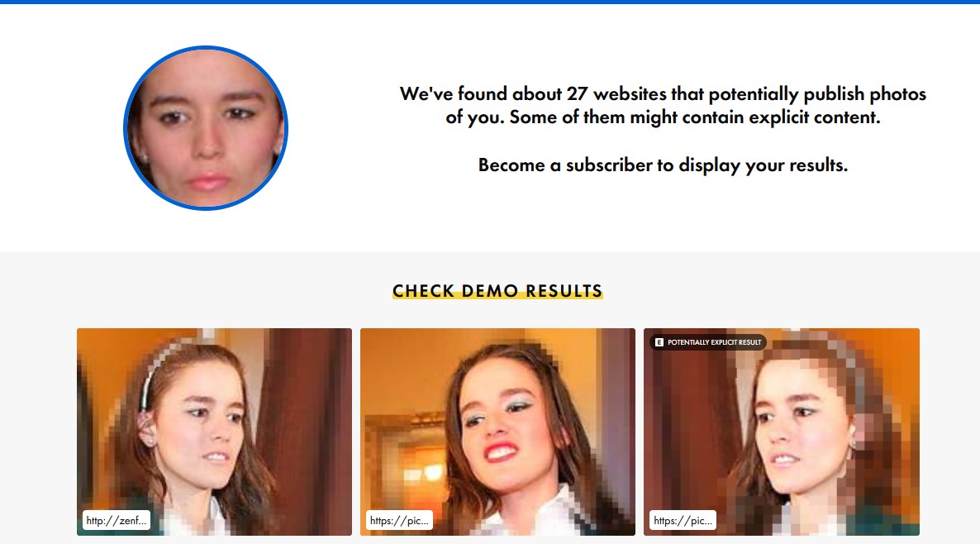Click the Potentially Explicit Result badge
Screen dimensions: 980x544
pos(708,342)
